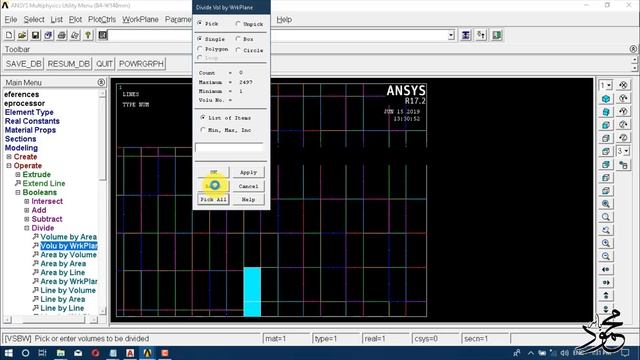Open the Open ANSYS File icon
This screenshot has width=640, height=360.
coord(22,35)
